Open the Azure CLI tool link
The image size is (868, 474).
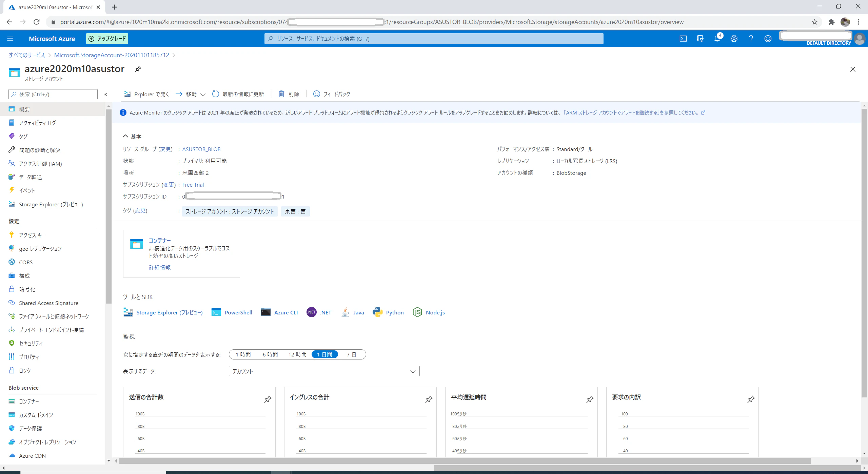[279, 312]
